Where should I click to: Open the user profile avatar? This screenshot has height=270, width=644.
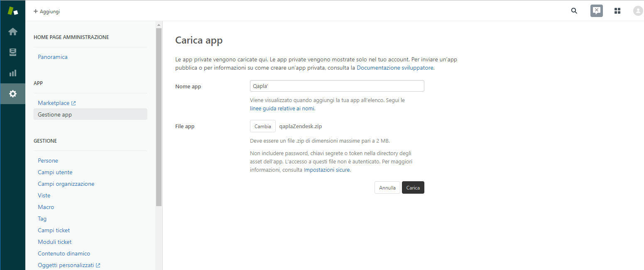click(638, 11)
